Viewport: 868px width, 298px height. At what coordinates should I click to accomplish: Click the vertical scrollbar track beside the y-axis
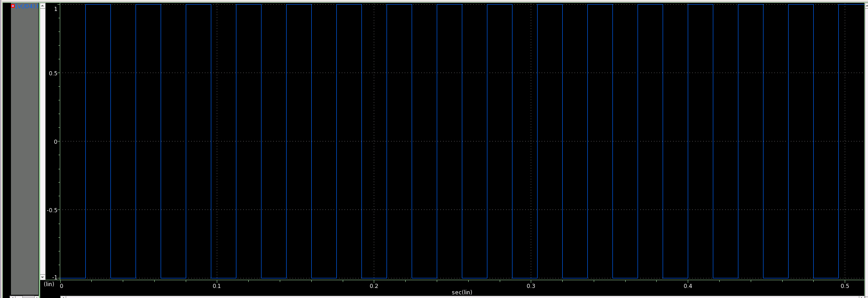click(42, 141)
